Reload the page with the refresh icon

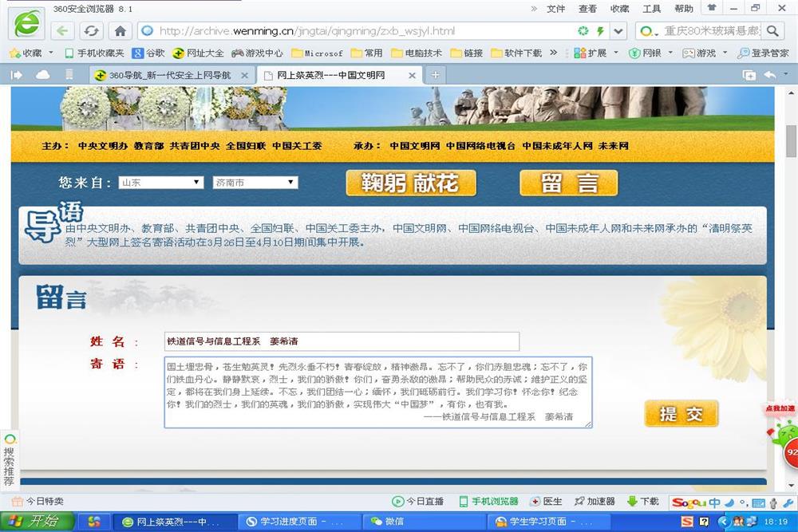(91, 31)
